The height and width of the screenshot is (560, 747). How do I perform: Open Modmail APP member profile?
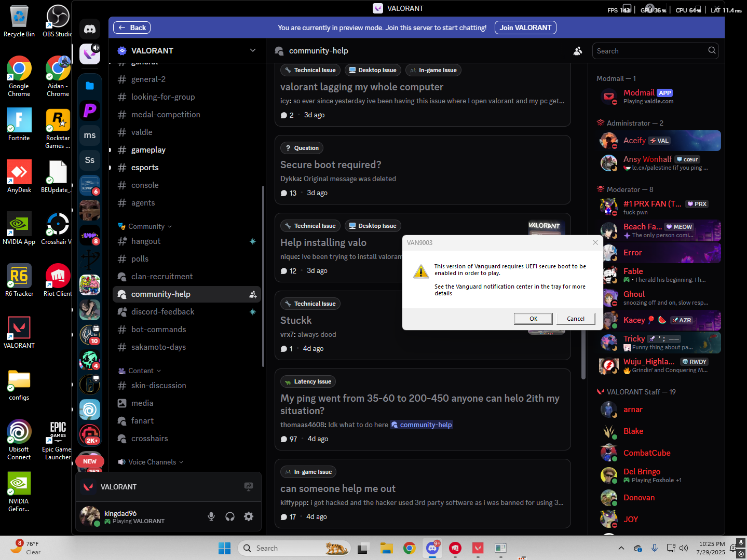click(658, 97)
